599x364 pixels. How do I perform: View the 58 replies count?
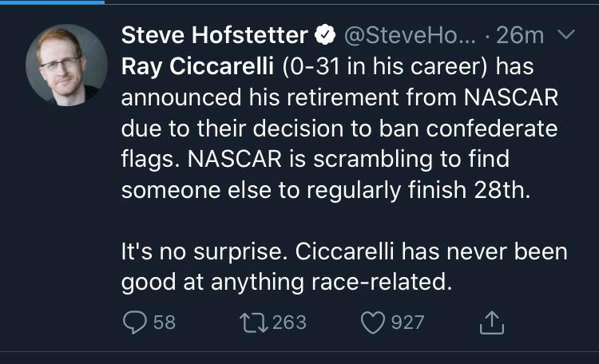[163, 322]
